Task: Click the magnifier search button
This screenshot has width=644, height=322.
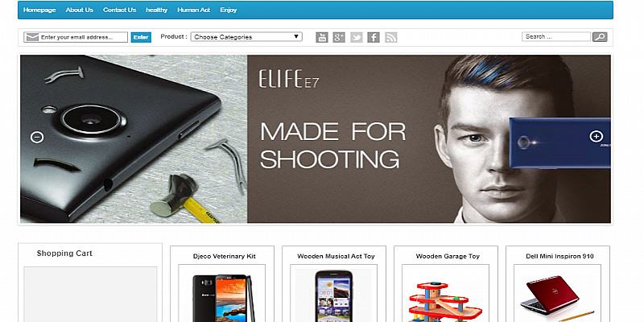Action: [600, 37]
